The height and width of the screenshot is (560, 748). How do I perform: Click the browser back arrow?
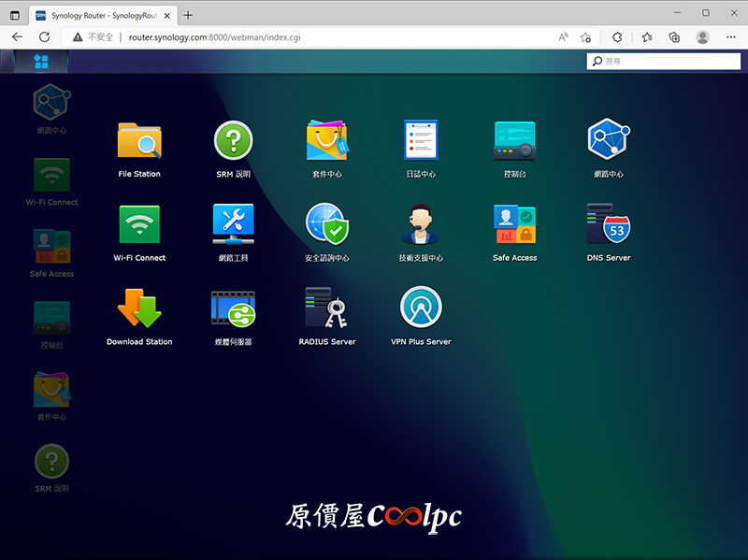coord(17,37)
